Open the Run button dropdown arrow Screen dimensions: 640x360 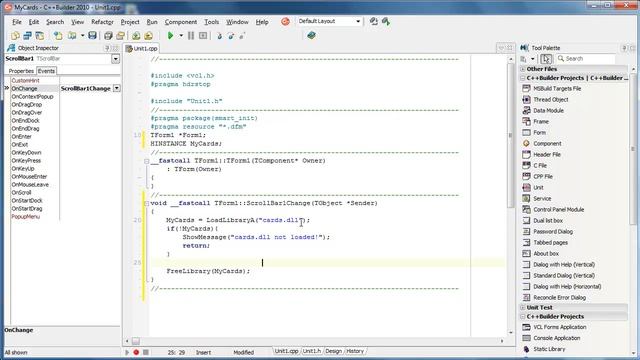tap(181, 36)
